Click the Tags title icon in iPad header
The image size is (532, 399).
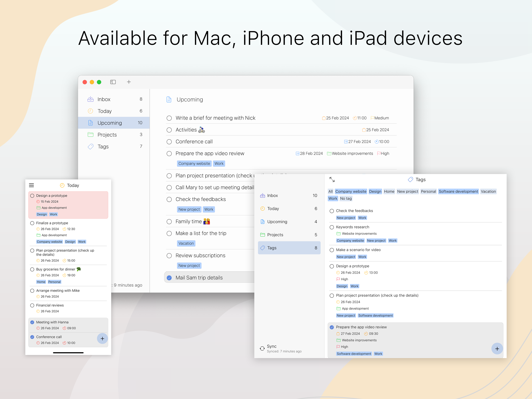click(410, 179)
